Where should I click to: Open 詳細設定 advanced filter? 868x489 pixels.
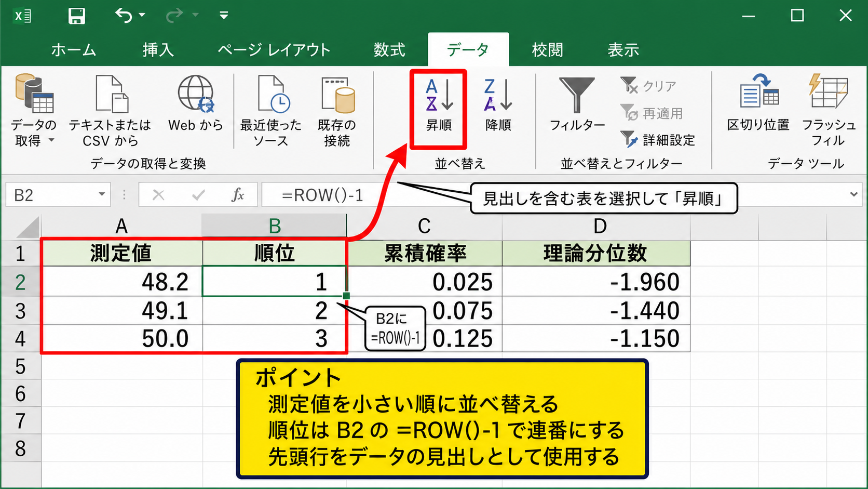pyautogui.click(x=658, y=140)
